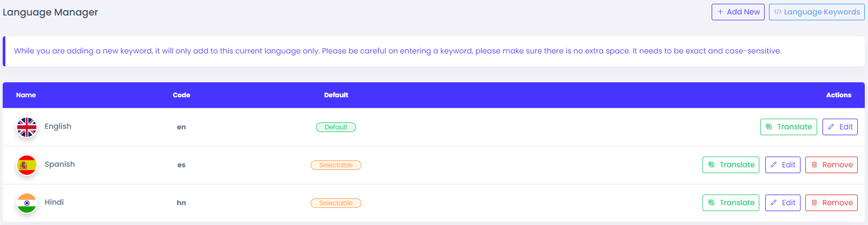
Task: Edit the English language entry
Action: point(840,127)
